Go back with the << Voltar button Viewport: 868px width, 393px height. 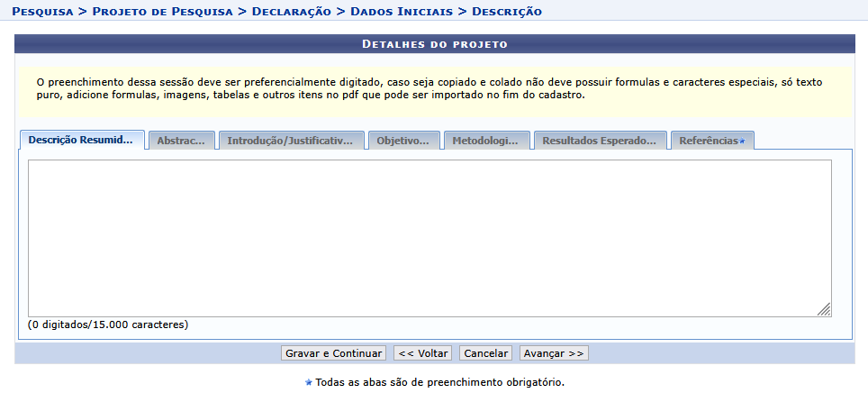[x=423, y=353]
